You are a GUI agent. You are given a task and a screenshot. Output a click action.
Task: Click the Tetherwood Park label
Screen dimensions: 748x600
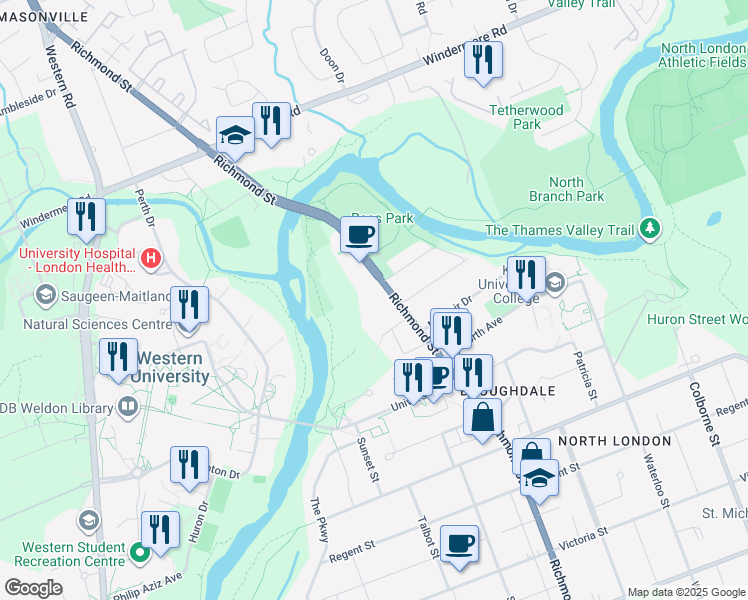[527, 117]
